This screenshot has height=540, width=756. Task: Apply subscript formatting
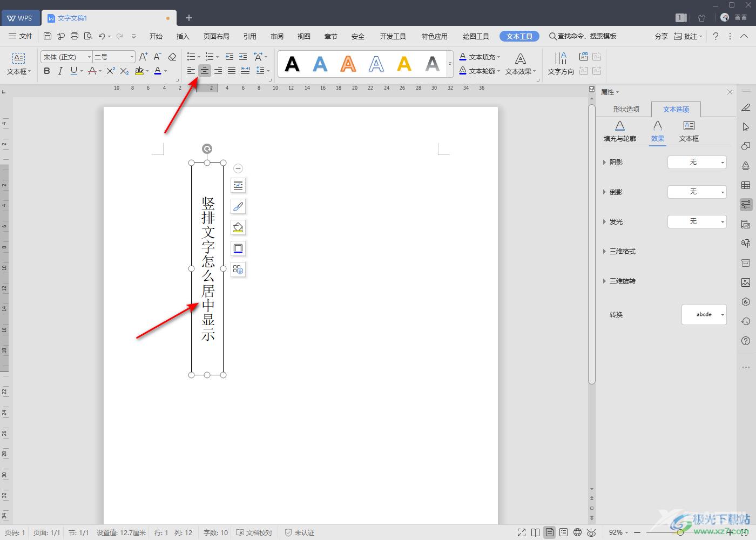124,71
